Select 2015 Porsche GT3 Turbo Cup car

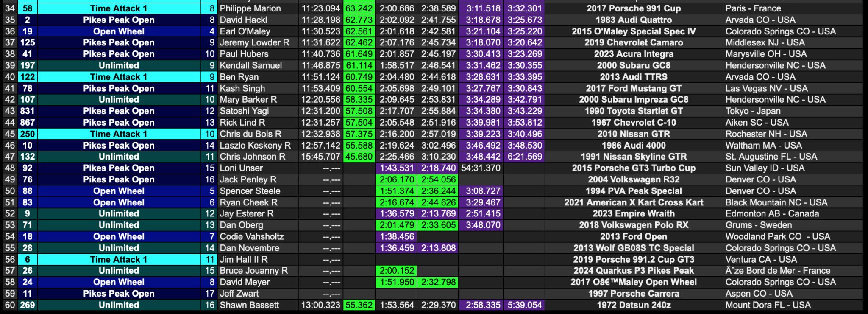tap(634, 168)
